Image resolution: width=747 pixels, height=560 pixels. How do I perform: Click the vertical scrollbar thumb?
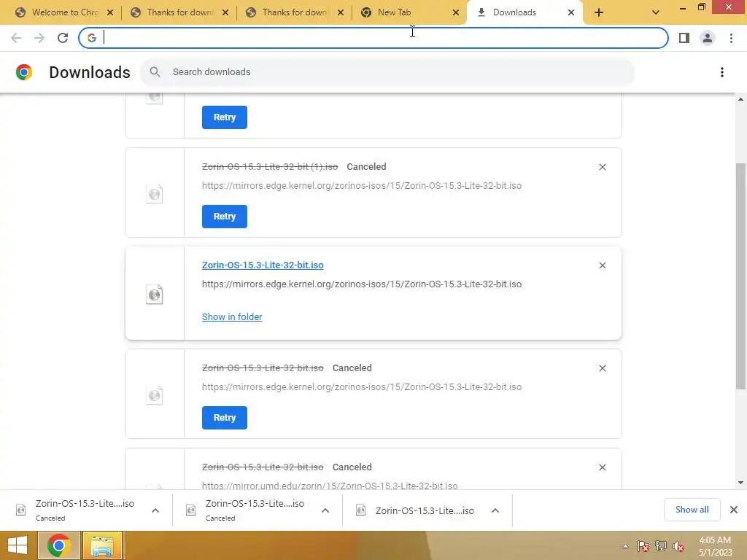click(740, 276)
